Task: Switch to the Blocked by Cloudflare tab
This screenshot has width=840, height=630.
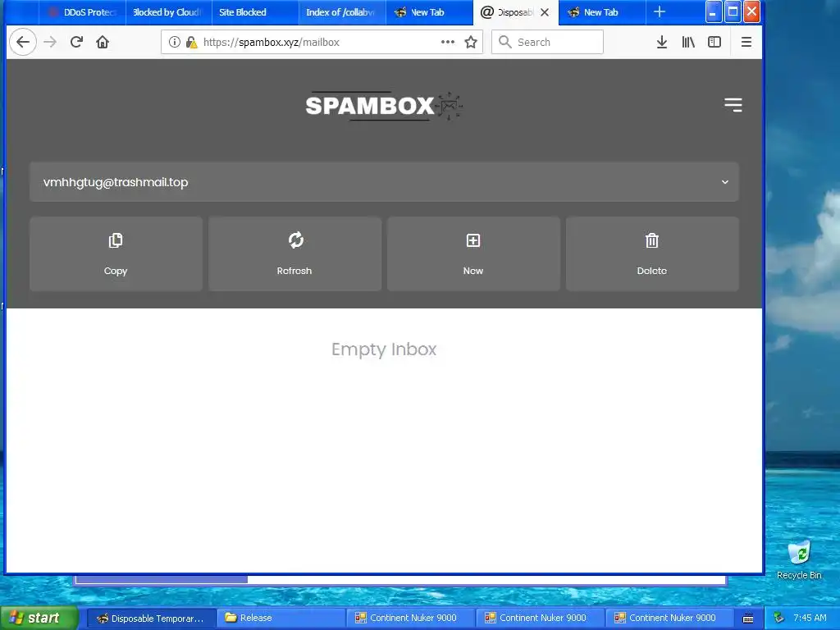Action: point(169,12)
